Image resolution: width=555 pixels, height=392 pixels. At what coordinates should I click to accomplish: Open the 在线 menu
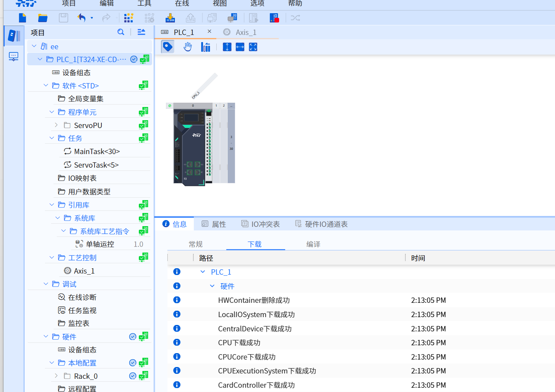(182, 4)
